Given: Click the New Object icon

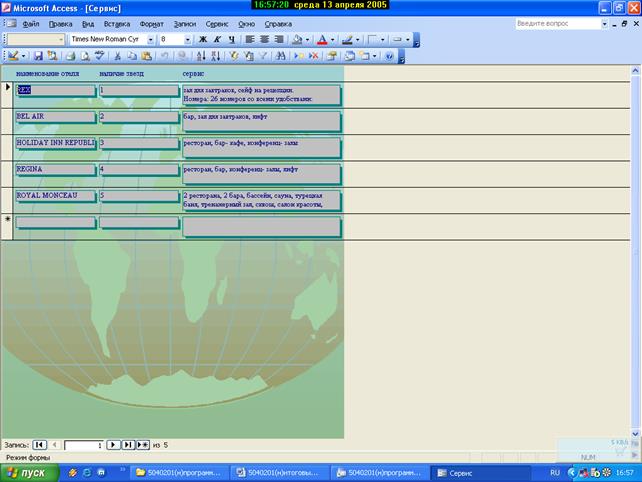Looking at the screenshot, I should 364,56.
